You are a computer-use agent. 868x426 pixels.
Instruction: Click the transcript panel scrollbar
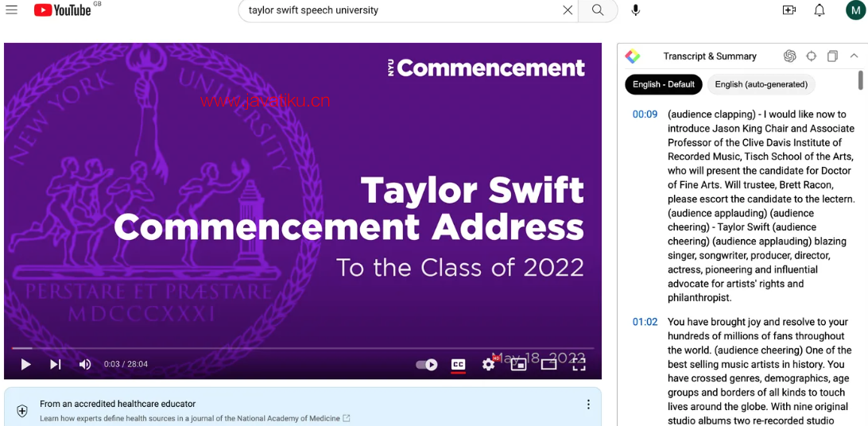point(861,80)
